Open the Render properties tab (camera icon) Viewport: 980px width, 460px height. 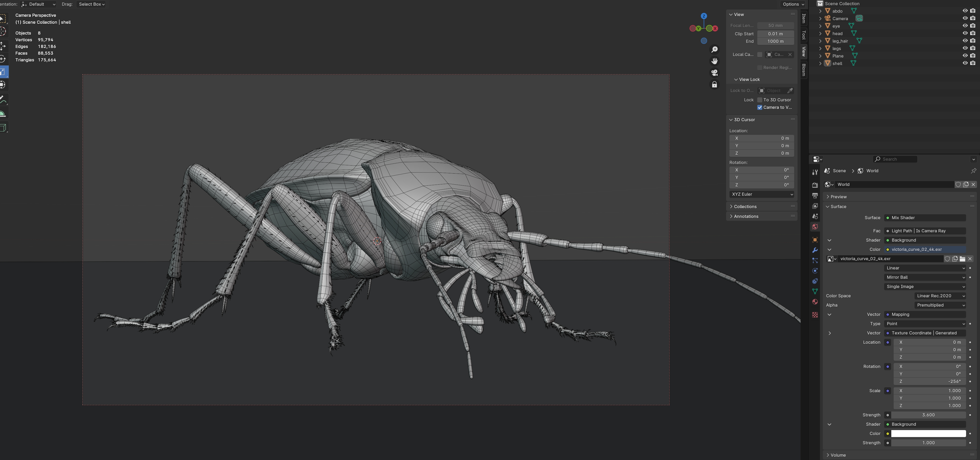point(815,185)
